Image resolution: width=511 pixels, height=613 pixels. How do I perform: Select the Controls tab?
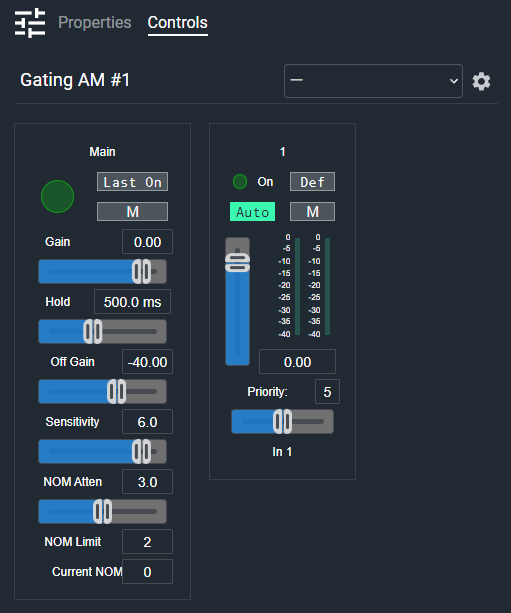(x=178, y=22)
